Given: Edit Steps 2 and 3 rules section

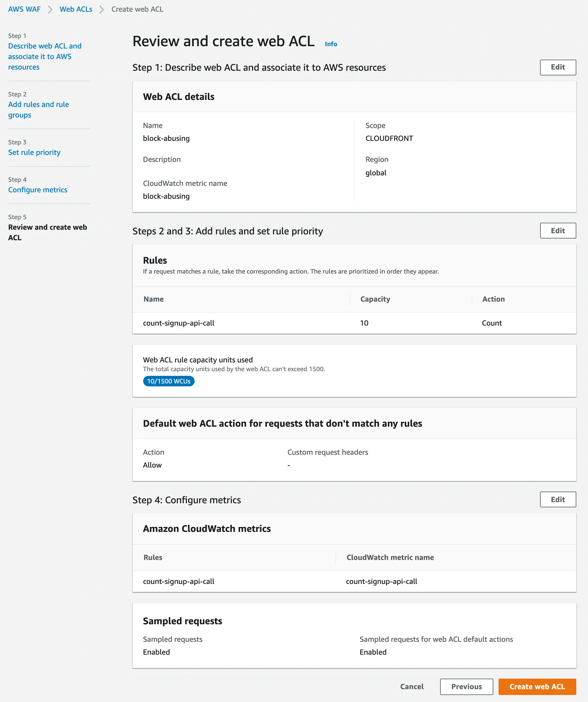Looking at the screenshot, I should click(x=558, y=231).
